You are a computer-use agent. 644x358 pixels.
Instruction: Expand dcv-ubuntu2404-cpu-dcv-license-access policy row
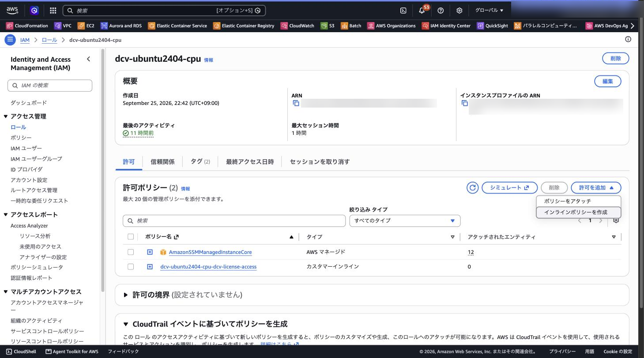pyautogui.click(x=150, y=267)
